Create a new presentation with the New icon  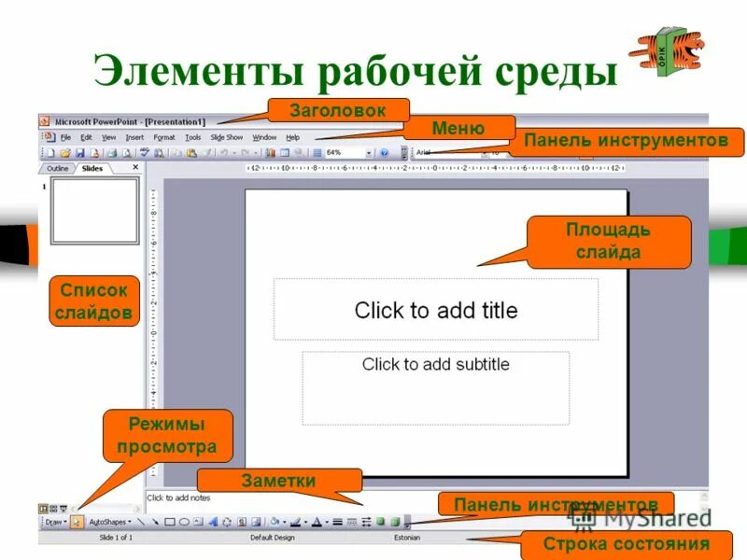click(x=50, y=153)
